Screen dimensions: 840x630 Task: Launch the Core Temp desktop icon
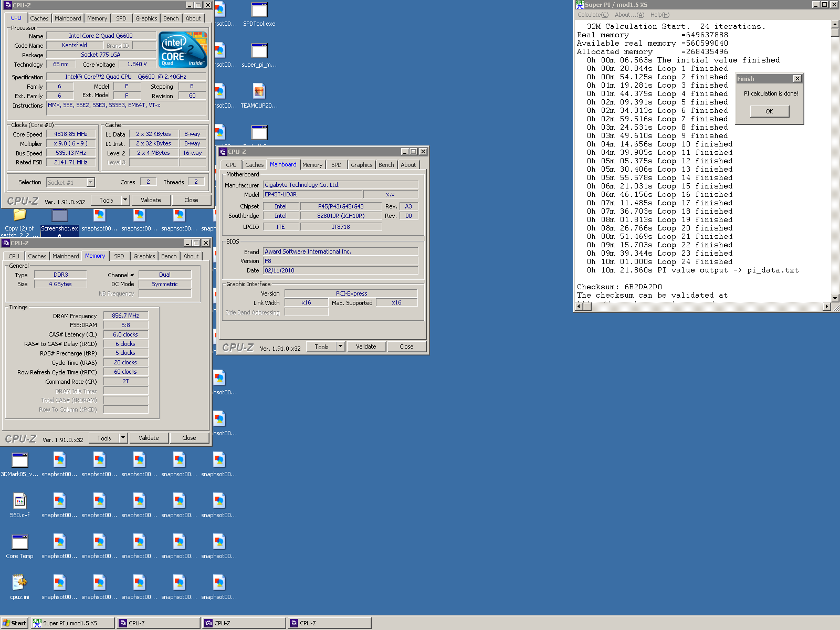tap(19, 547)
